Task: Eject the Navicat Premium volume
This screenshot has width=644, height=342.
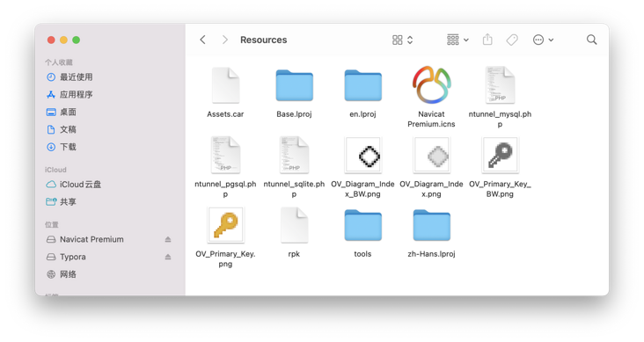Action: point(167,239)
